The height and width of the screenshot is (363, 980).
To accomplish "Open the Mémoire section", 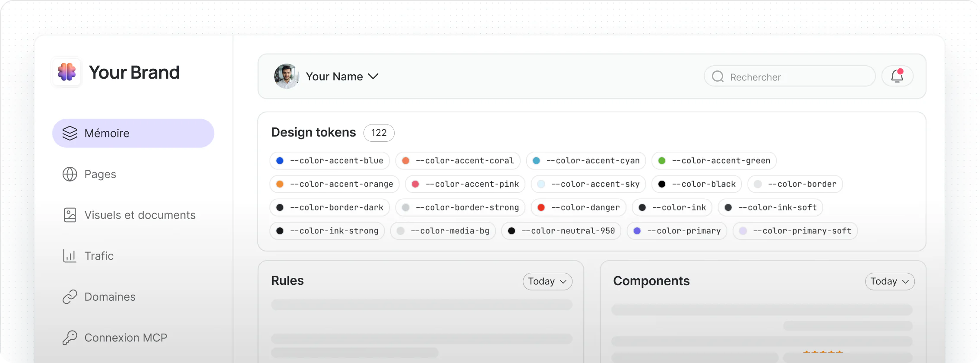I will (x=133, y=133).
